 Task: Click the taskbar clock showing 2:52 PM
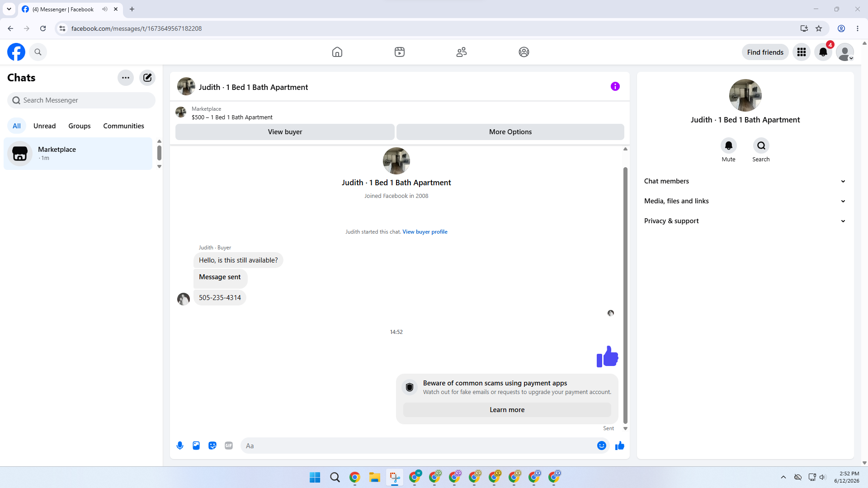click(846, 477)
